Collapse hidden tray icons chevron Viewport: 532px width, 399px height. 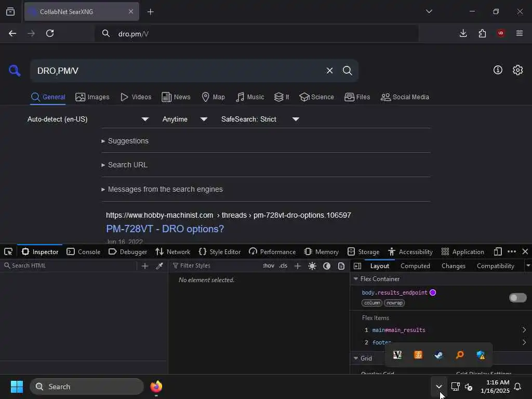[x=438, y=387]
